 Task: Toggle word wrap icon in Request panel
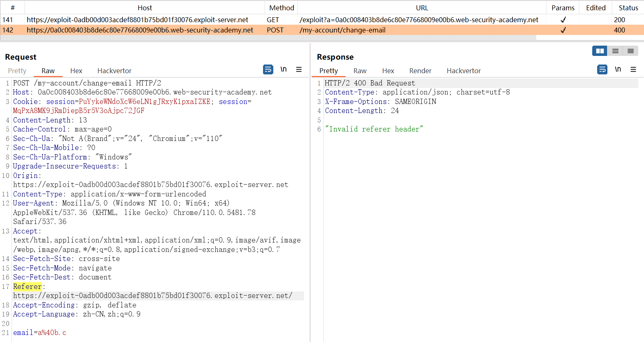(x=268, y=69)
